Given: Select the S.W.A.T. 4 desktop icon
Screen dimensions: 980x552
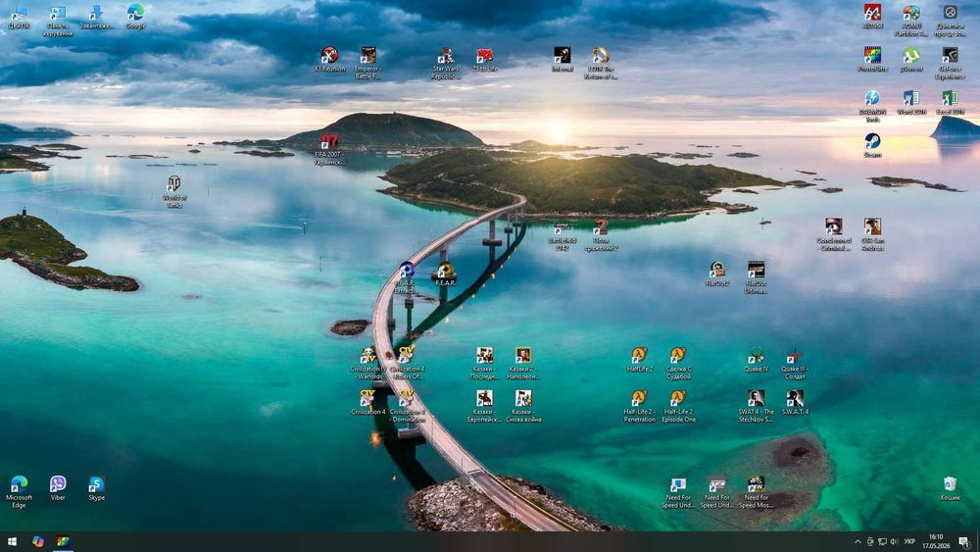Looking at the screenshot, I should click(795, 403).
